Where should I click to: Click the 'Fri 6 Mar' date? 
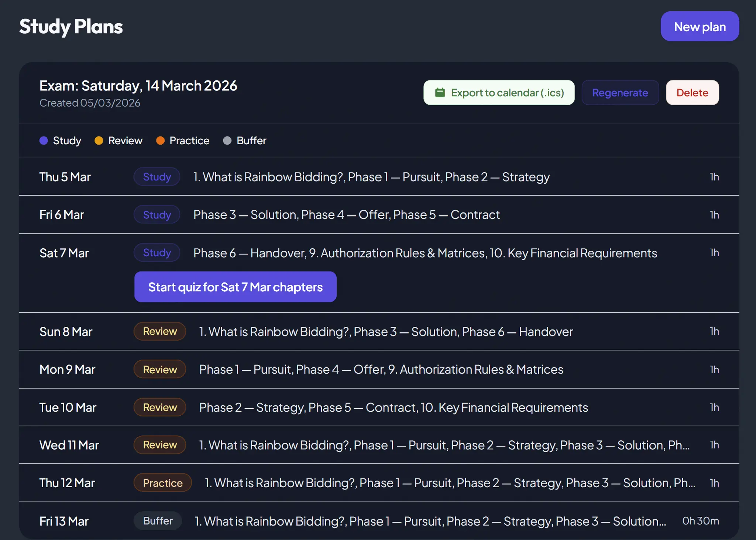click(x=62, y=215)
